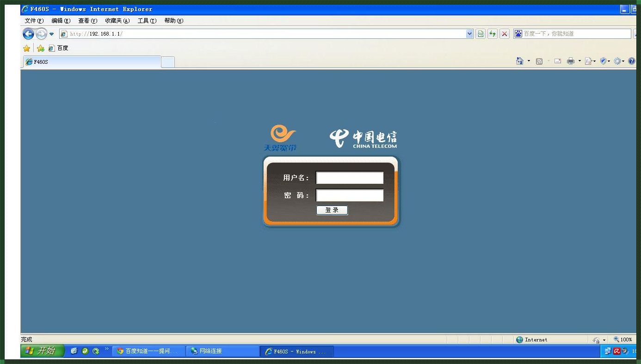The image size is (641, 364).
Task: Open the 收藏夹(A) menu
Action: coord(117,21)
